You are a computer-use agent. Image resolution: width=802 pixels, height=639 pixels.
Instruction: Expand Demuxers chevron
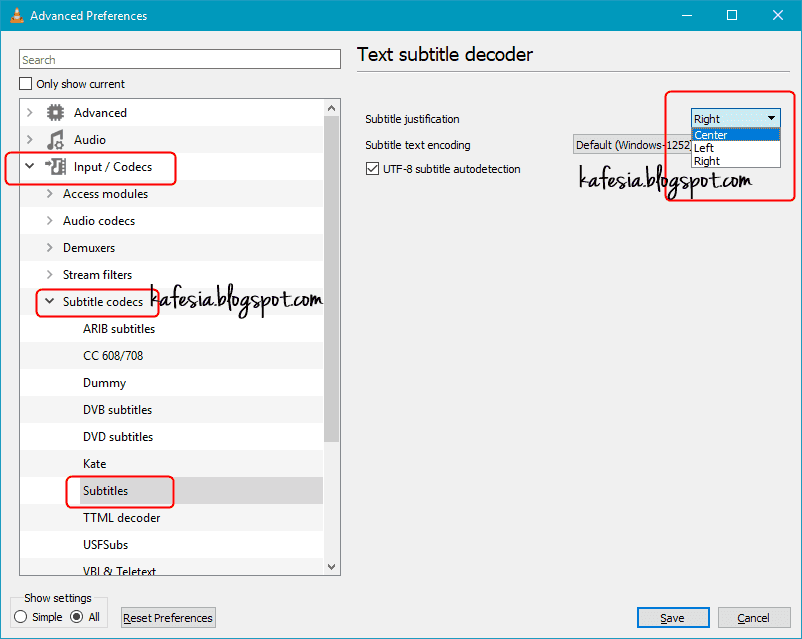tap(50, 248)
